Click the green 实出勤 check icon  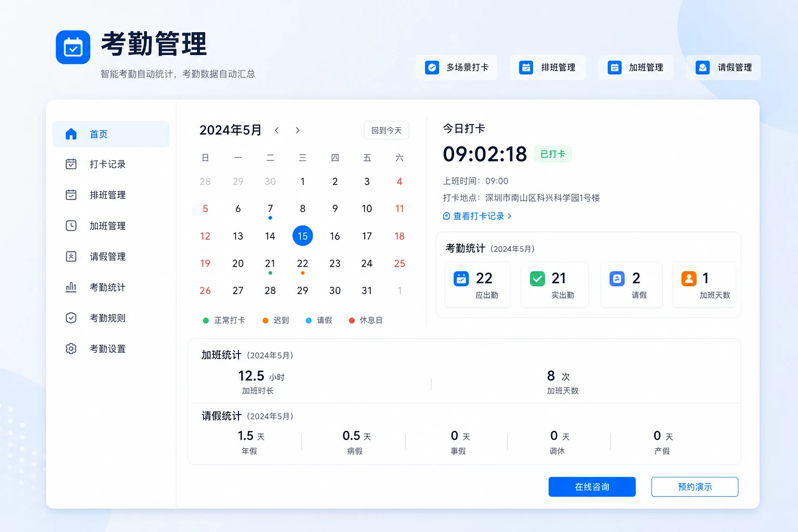[x=537, y=279]
